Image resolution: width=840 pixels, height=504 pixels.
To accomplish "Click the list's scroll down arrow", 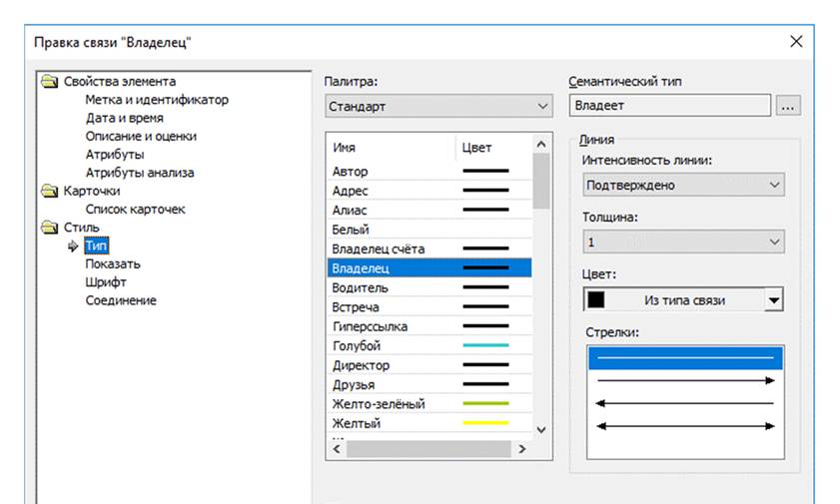I will [541, 429].
